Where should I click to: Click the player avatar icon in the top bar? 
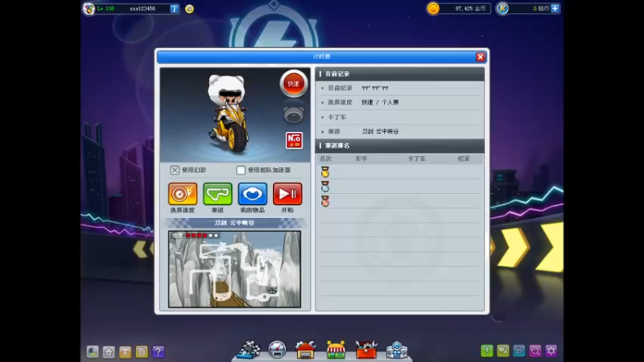[x=89, y=9]
